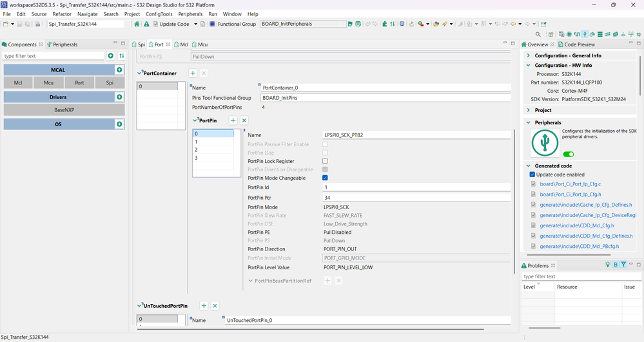
Task: Uncheck Update code enabled checkbox
Action: click(x=532, y=175)
